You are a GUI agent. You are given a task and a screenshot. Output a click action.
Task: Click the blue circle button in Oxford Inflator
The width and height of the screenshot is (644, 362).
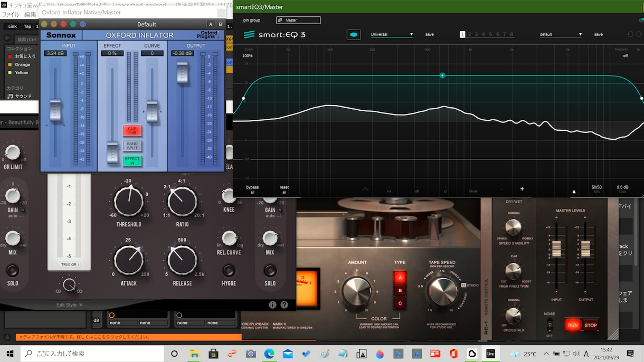click(x=82, y=24)
